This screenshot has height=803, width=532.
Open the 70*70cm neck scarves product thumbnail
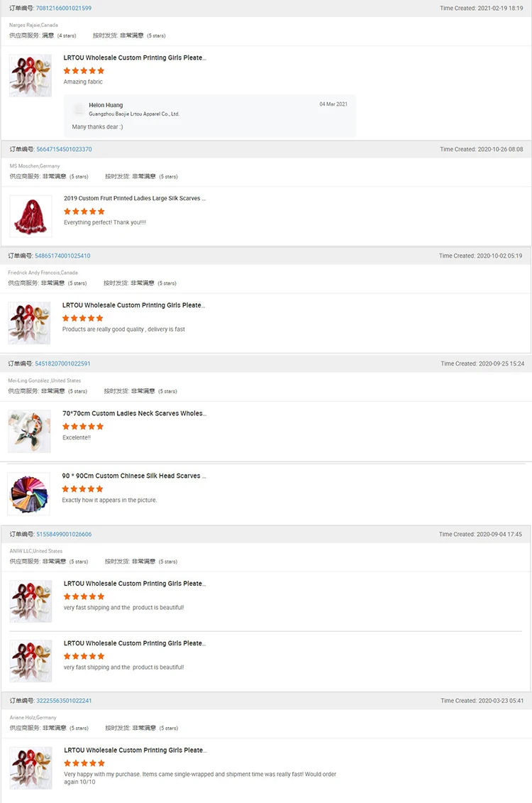(29, 431)
